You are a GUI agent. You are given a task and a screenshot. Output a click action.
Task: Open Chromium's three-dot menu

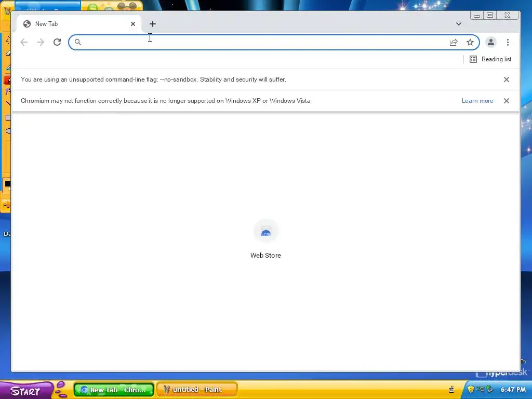(x=508, y=42)
